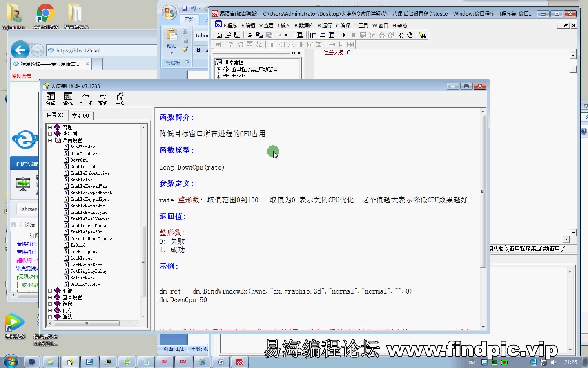Select the 开始 tab in Word ribbon
588x368 pixels.
click(189, 19)
